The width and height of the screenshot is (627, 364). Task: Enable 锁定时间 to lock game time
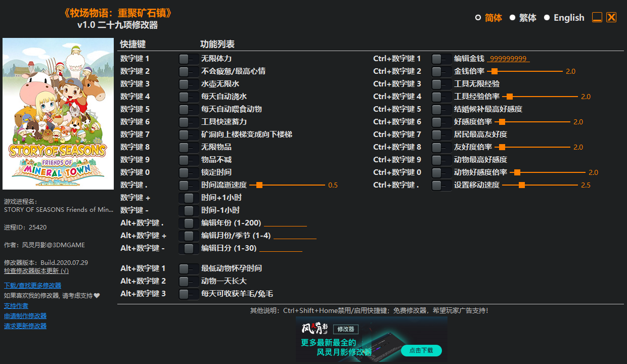click(x=188, y=172)
